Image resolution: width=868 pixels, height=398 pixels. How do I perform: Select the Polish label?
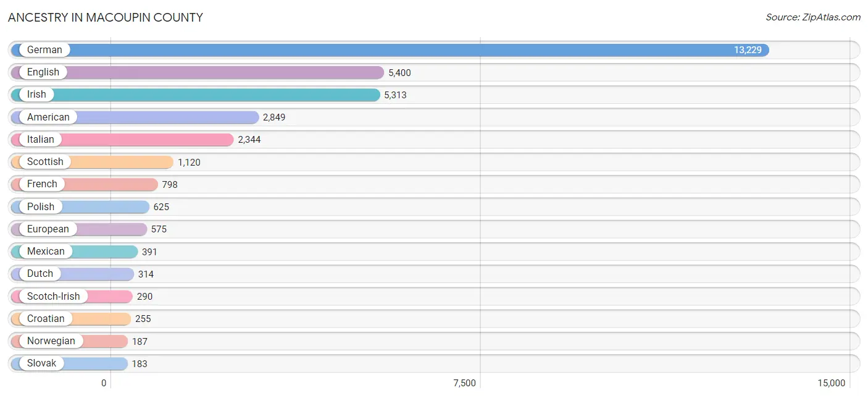(x=41, y=206)
